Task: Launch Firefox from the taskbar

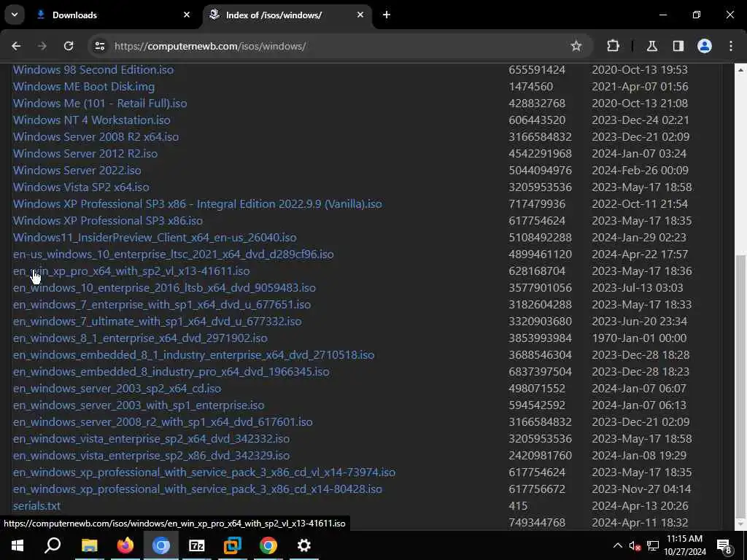Action: click(x=125, y=545)
